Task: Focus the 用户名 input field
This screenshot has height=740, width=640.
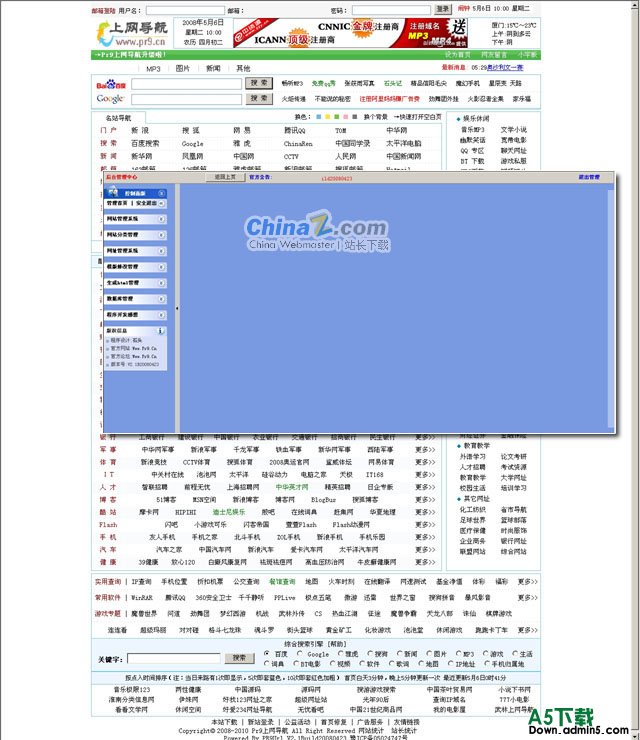Action: click(185, 10)
